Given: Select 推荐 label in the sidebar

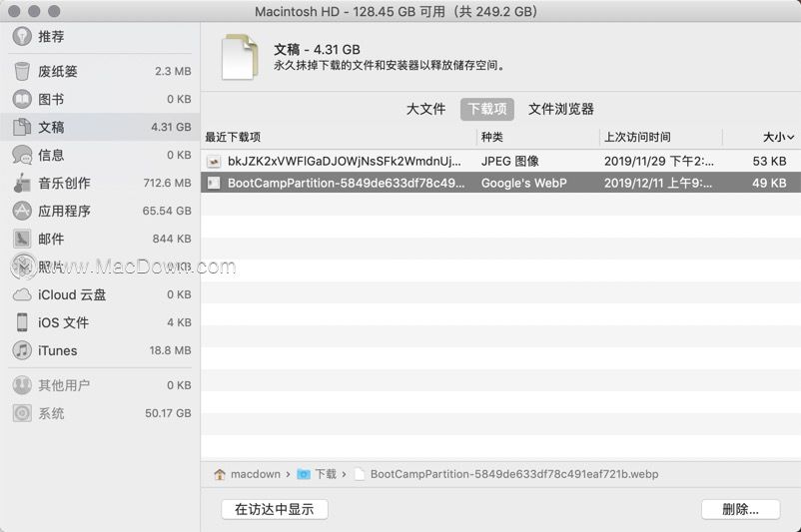Looking at the screenshot, I should tap(51, 36).
